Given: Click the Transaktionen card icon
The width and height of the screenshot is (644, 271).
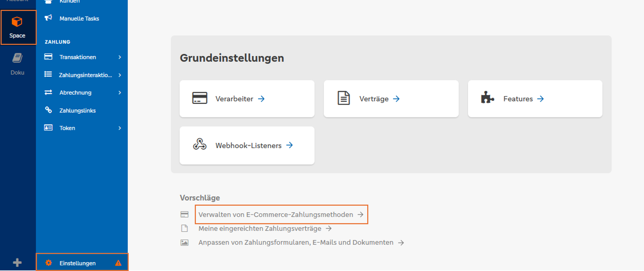Looking at the screenshot, I should tap(48, 57).
